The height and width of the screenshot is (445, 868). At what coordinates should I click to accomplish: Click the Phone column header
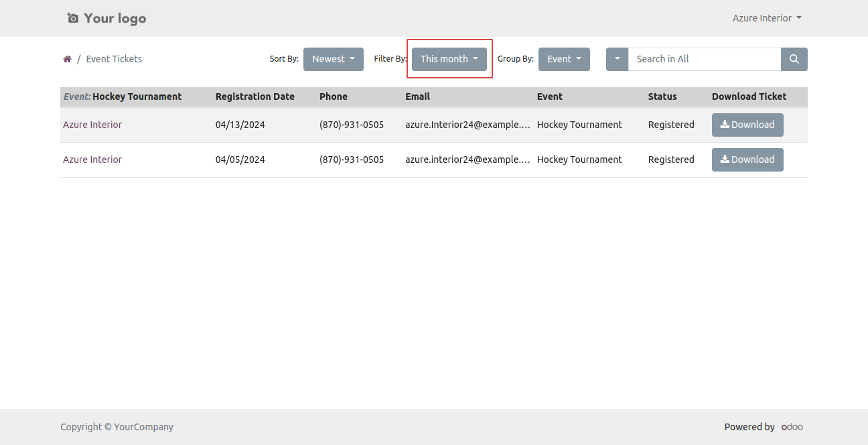[334, 97]
